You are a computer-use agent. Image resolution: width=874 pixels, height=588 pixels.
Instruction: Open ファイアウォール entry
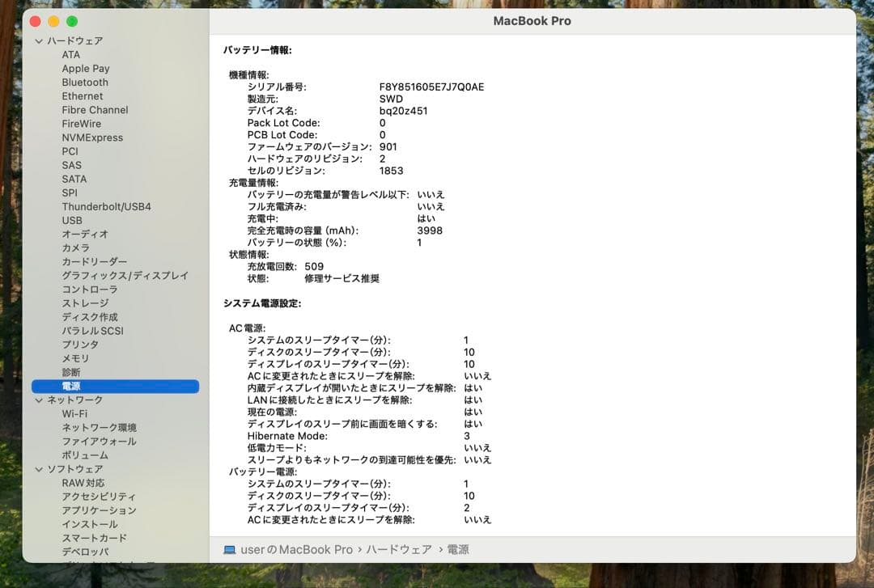click(99, 442)
